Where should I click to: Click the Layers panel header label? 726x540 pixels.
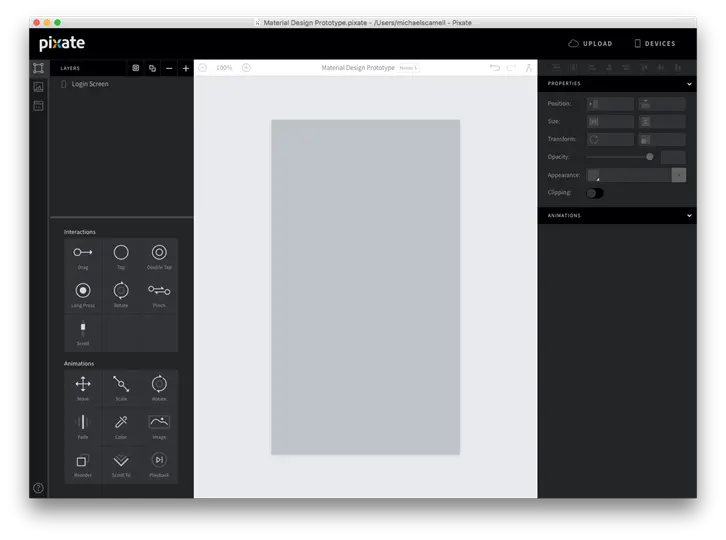click(70, 68)
